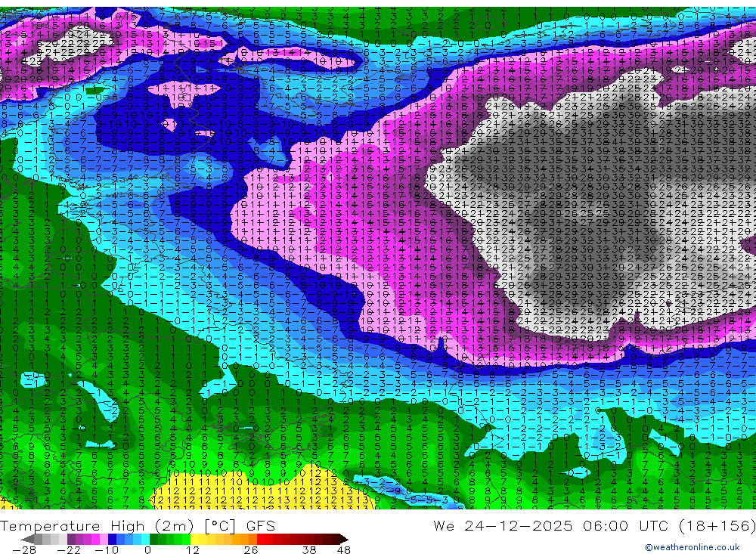Viewport: 756px width, 554px height.
Task: Click the "Temperature High (2m) [°C] GFS" title
Action: pyautogui.click(x=138, y=525)
